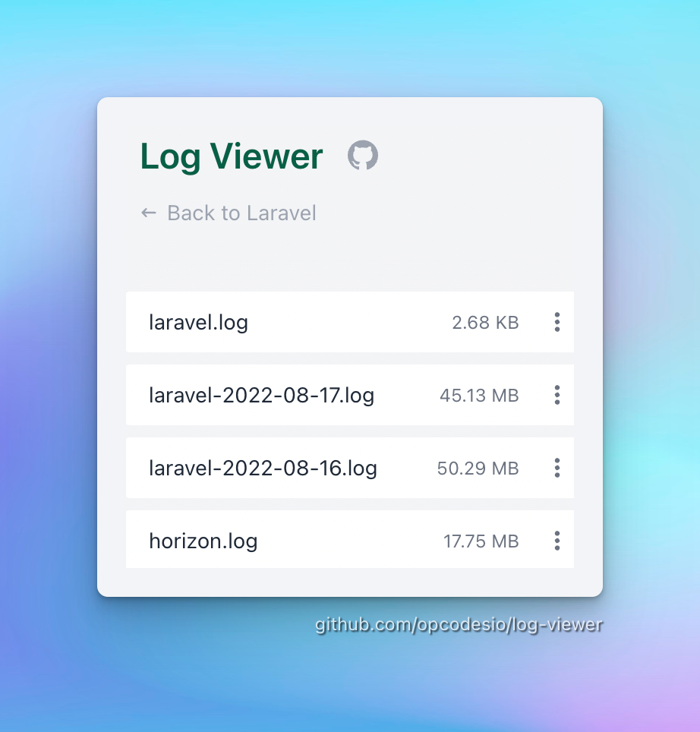Open the laravel.log file

350,322
